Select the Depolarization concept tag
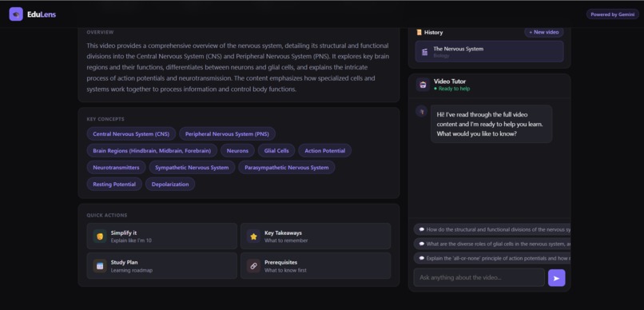644x310 pixels. (x=170, y=185)
